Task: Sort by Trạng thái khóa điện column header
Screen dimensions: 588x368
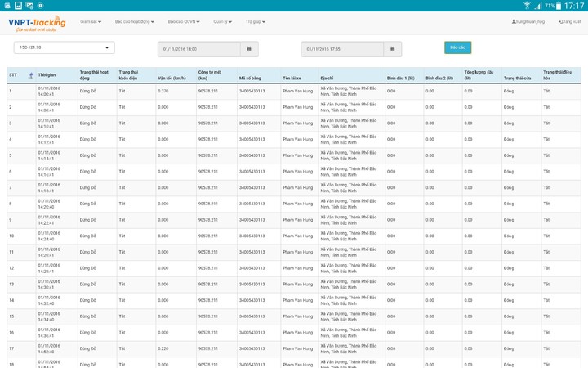Action: tap(136, 75)
